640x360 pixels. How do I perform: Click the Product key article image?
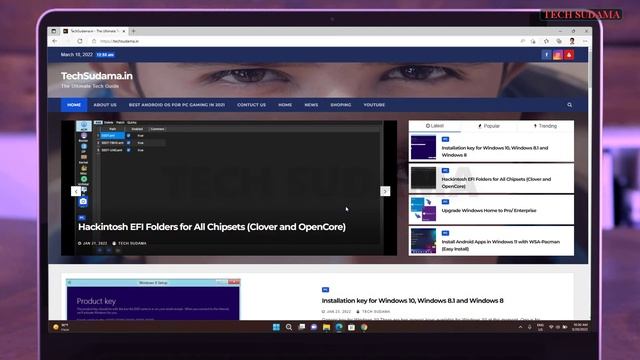tap(153, 300)
